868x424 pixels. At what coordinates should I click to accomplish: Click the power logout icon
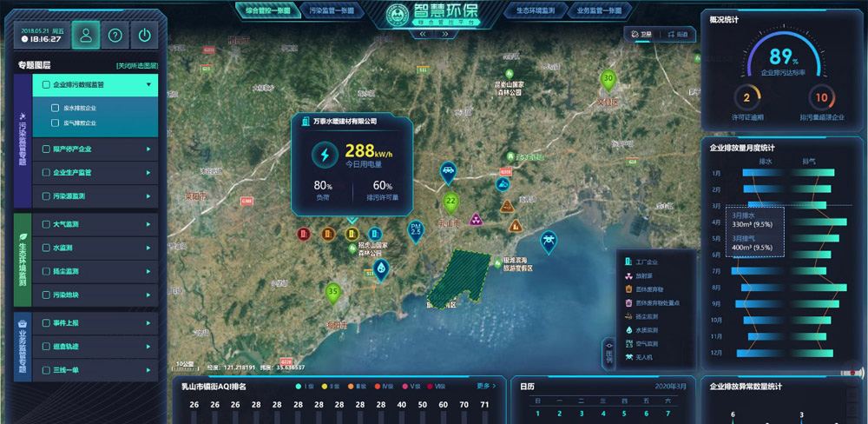pyautogui.click(x=144, y=36)
